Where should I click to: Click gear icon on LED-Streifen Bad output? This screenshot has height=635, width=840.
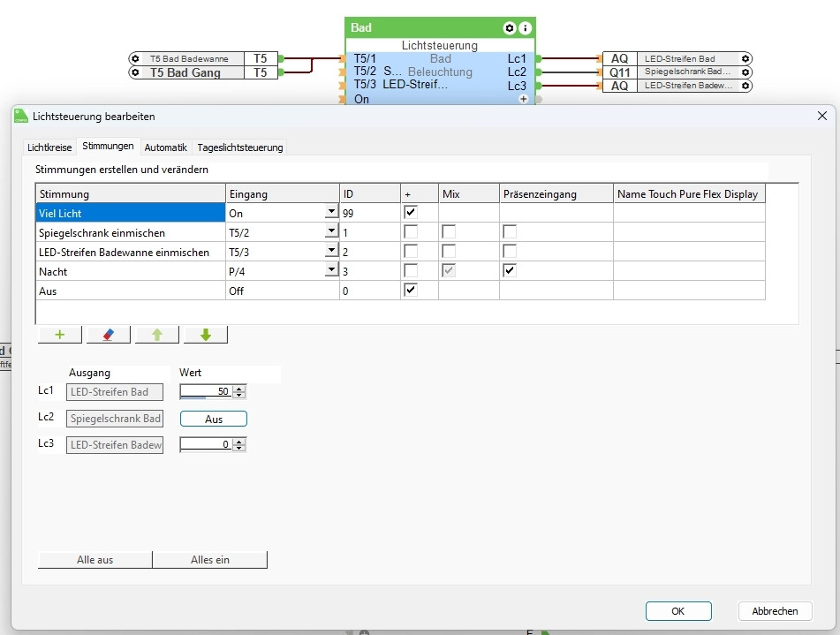pyautogui.click(x=745, y=59)
